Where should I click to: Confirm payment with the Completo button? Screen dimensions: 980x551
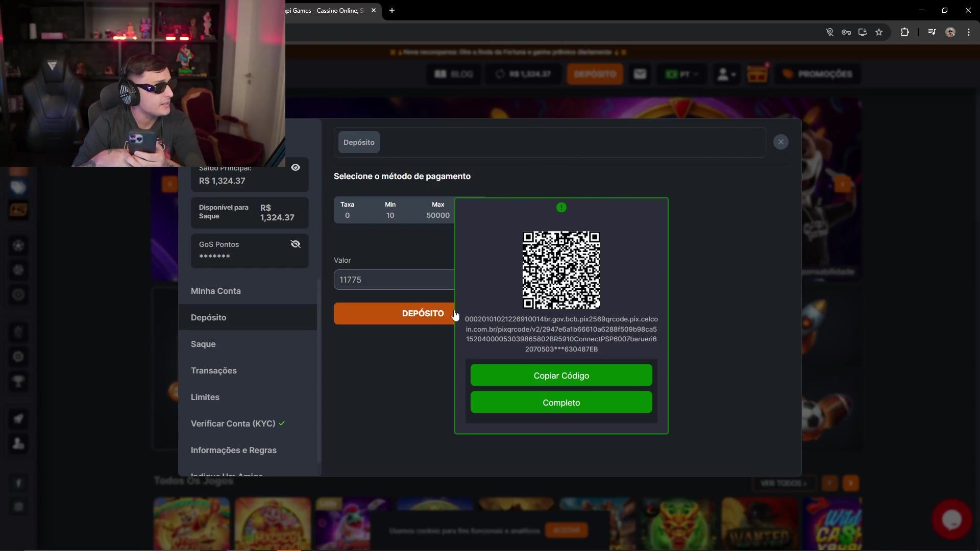[x=561, y=403]
